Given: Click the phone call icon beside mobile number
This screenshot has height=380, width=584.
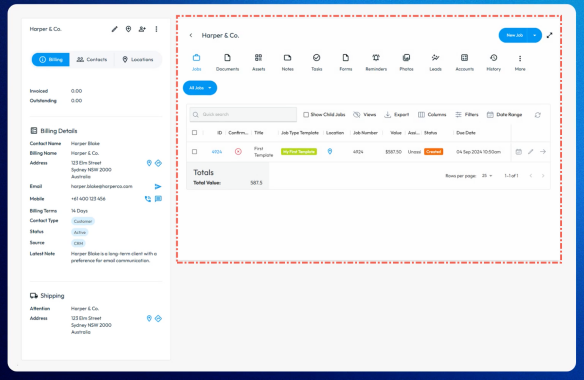Looking at the screenshot, I should coord(148,199).
